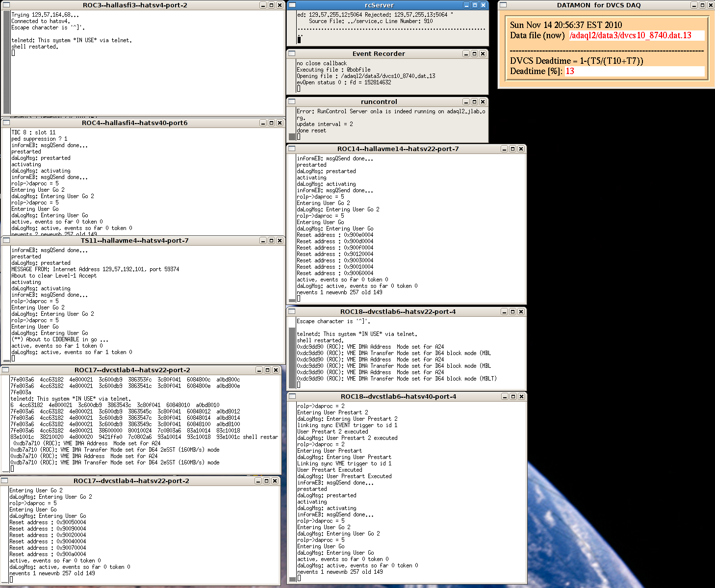Close the ROC17 terminal showing hex dump
The height and width of the screenshot is (588, 715).
(276, 370)
